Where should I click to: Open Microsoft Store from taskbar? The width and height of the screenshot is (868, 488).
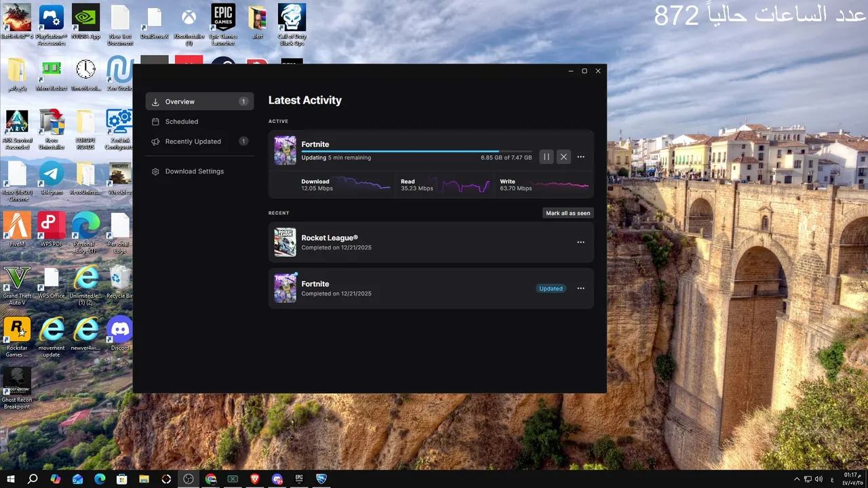122,479
